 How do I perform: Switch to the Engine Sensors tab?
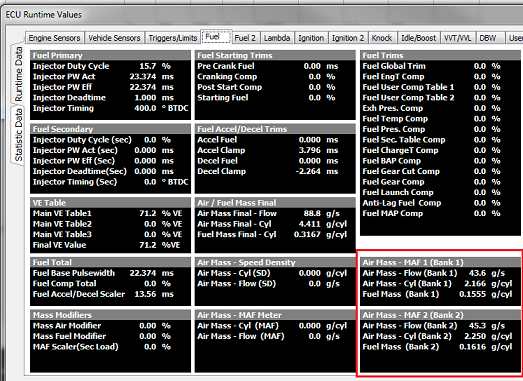tap(54, 38)
